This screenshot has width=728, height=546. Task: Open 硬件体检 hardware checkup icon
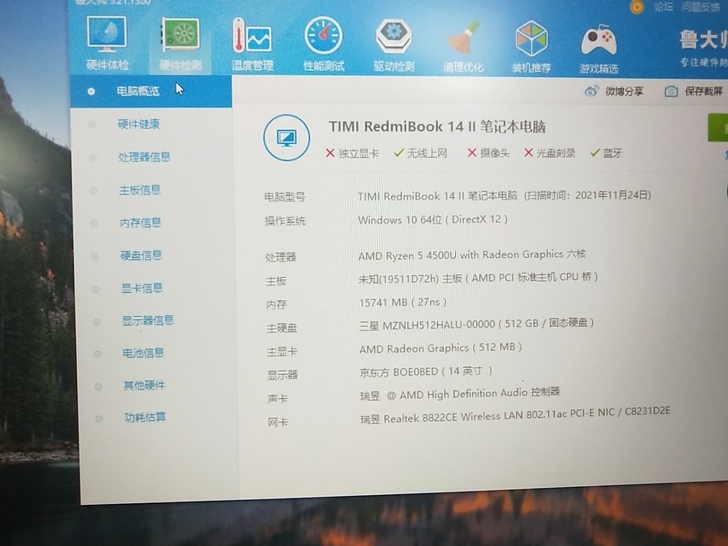107,43
